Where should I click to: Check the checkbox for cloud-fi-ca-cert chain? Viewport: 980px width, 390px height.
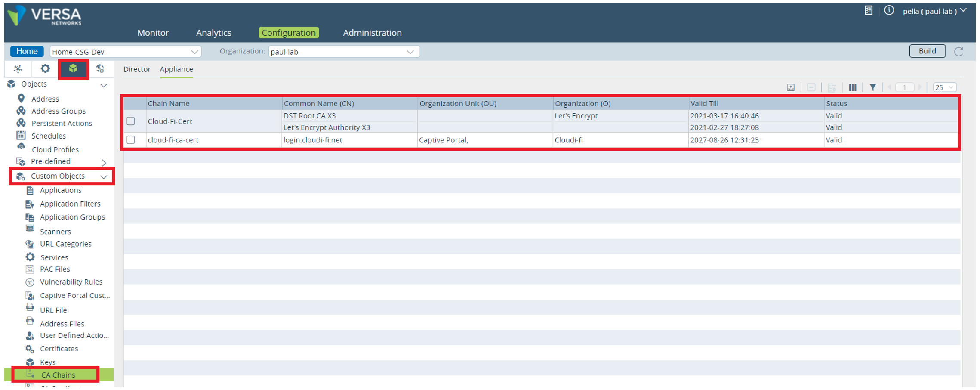(131, 139)
